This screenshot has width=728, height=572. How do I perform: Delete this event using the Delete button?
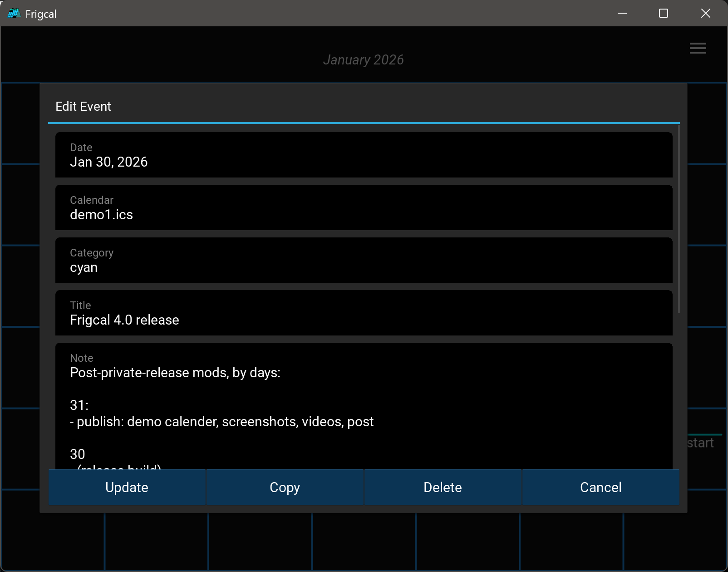tap(443, 487)
